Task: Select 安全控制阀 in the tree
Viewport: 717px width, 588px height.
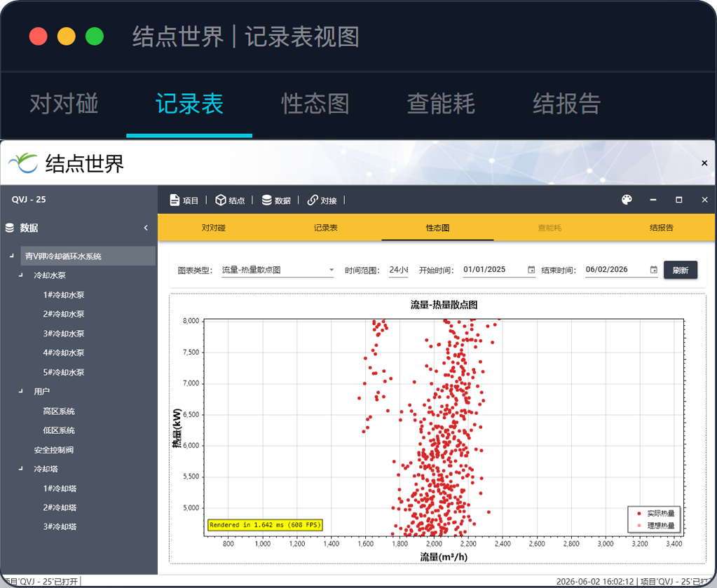Action: coord(53,450)
